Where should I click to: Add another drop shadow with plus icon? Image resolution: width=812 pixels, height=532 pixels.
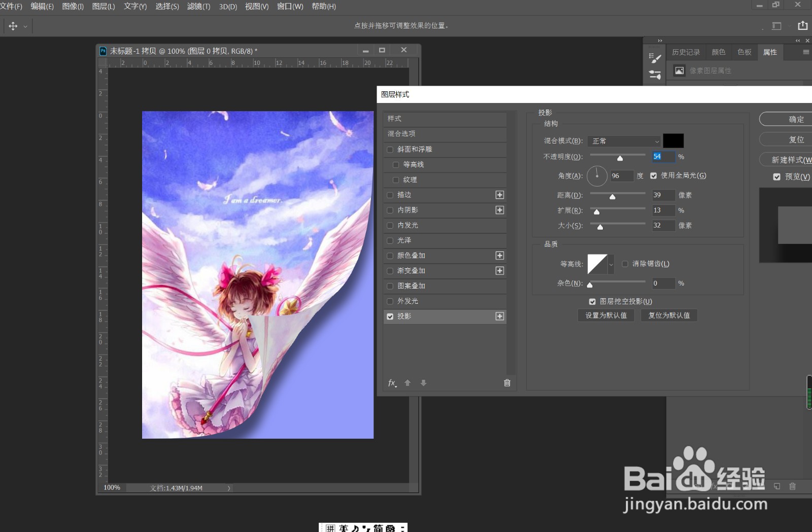tap(500, 316)
